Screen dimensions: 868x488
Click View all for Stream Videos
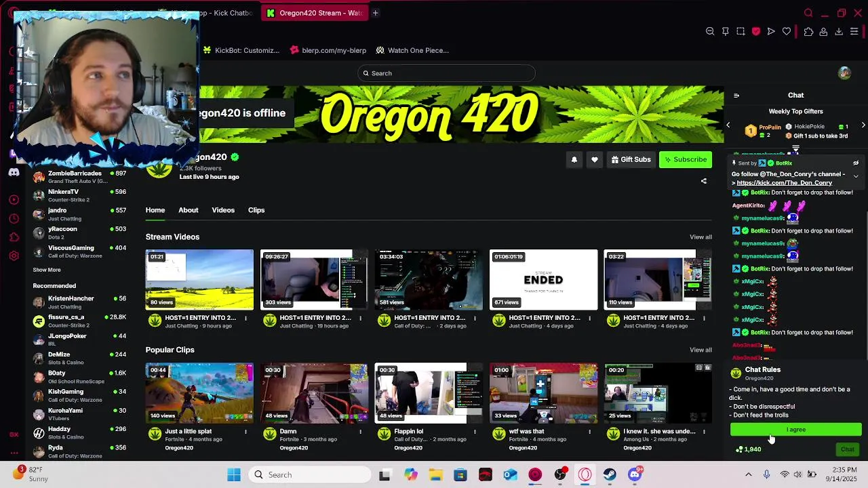click(x=701, y=237)
